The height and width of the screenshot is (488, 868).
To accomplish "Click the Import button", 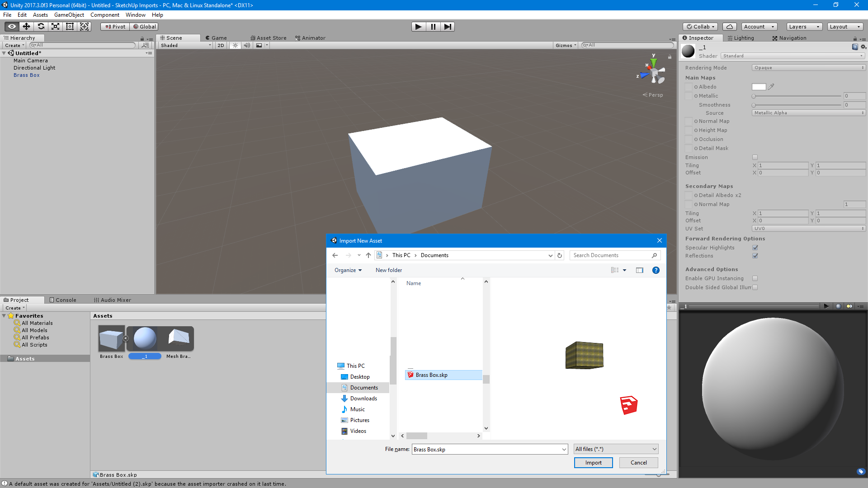I will click(593, 463).
